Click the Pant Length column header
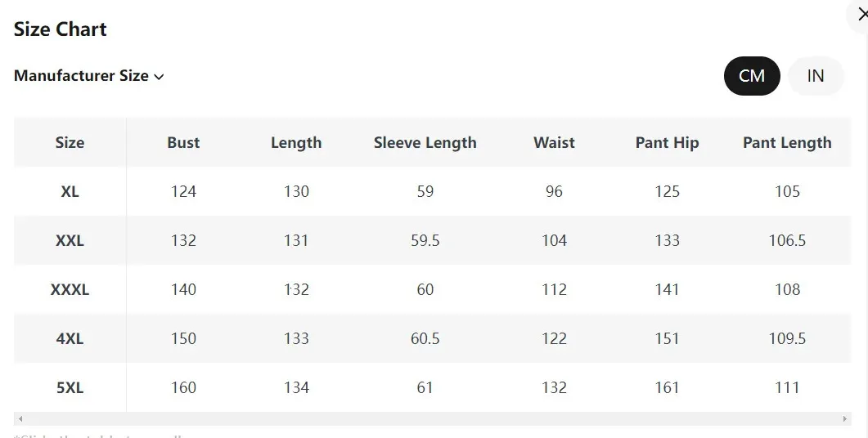868x438 pixels. point(787,143)
